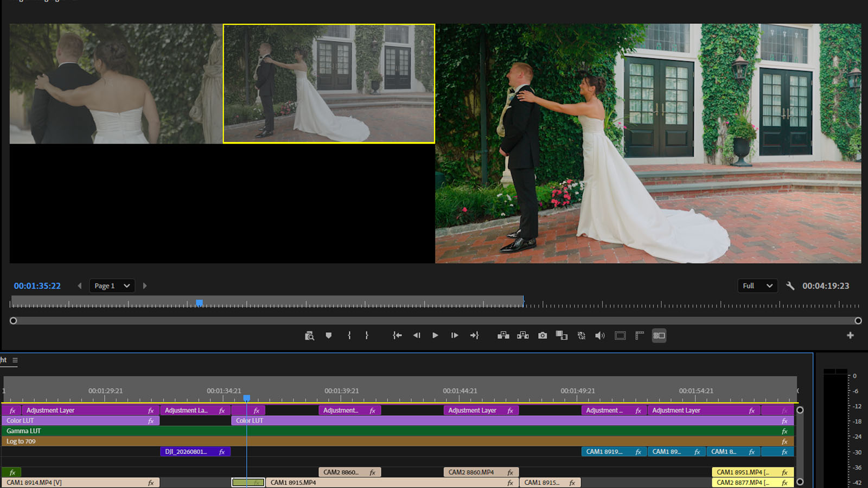The height and width of the screenshot is (488, 868).
Task: Select the CAM2 8877.MP4 clip
Action: (x=753, y=483)
